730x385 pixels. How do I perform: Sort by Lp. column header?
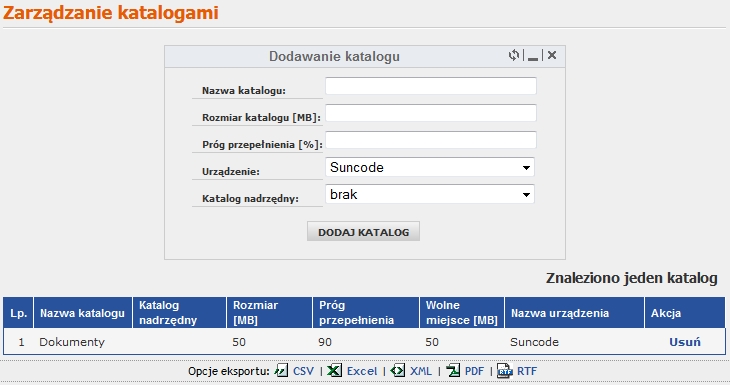point(18,313)
